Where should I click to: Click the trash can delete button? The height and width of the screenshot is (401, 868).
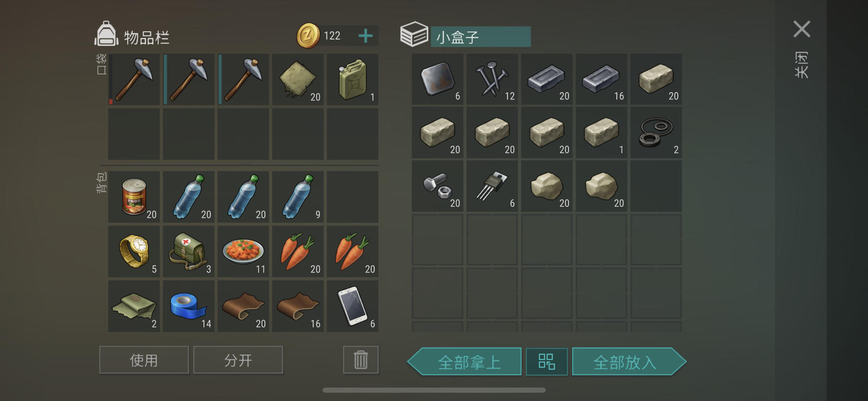(x=361, y=360)
